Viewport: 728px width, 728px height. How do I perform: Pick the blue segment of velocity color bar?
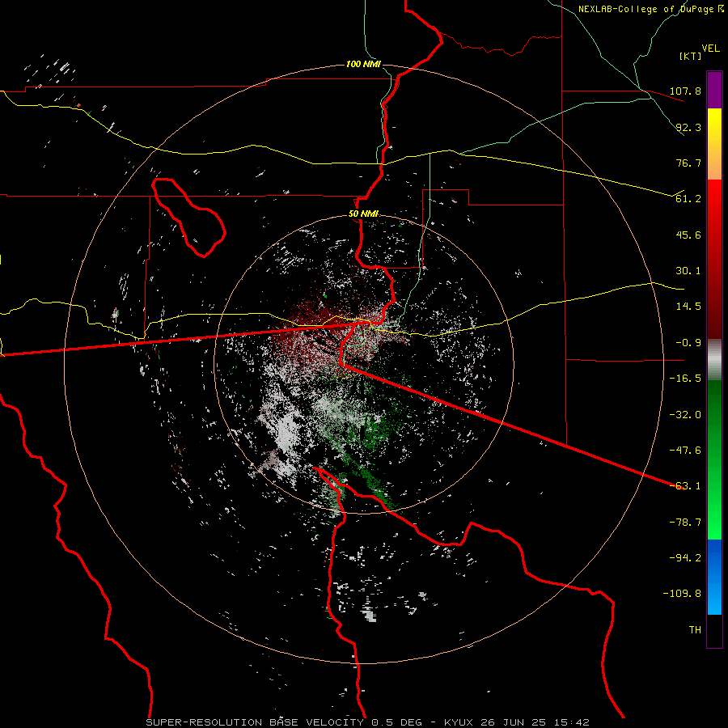[x=714, y=577]
